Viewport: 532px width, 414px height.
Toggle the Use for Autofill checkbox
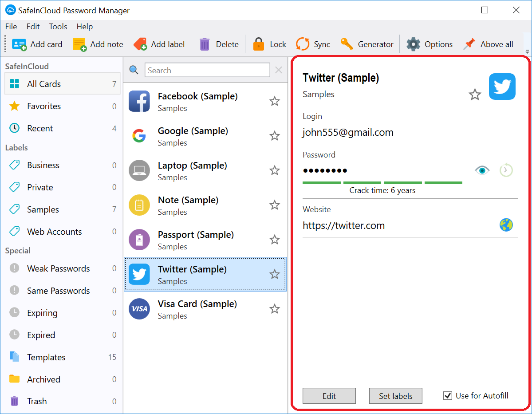point(448,396)
